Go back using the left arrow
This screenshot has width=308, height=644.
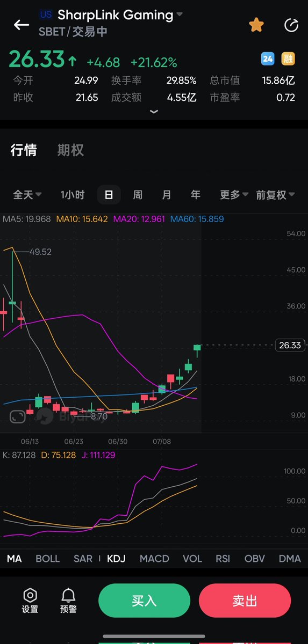point(22,25)
